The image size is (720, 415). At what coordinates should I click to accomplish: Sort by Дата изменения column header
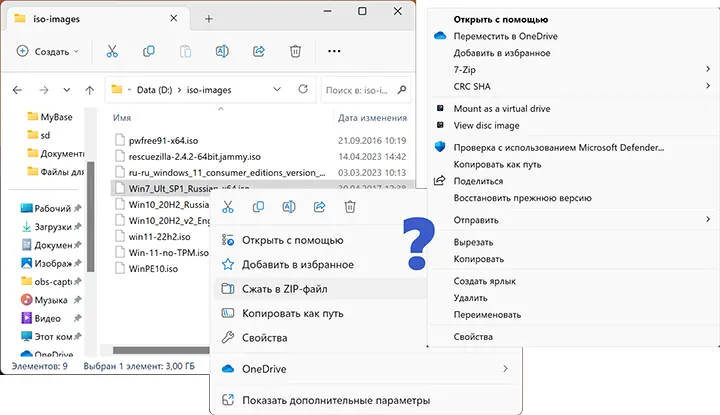coord(372,118)
